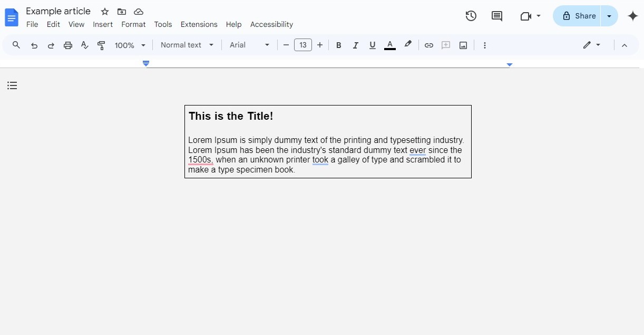The image size is (644, 335).
Task: Star the Example article document
Action: (x=104, y=11)
